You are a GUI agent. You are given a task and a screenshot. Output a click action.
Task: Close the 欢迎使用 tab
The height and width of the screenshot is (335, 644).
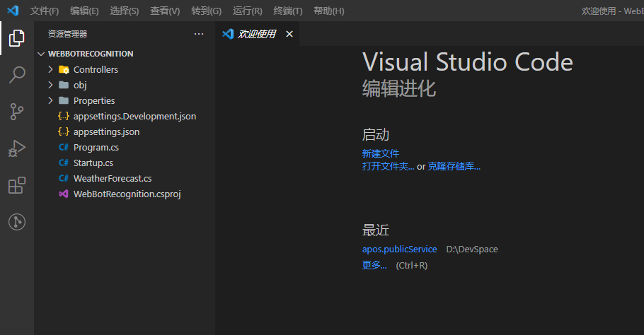(289, 34)
